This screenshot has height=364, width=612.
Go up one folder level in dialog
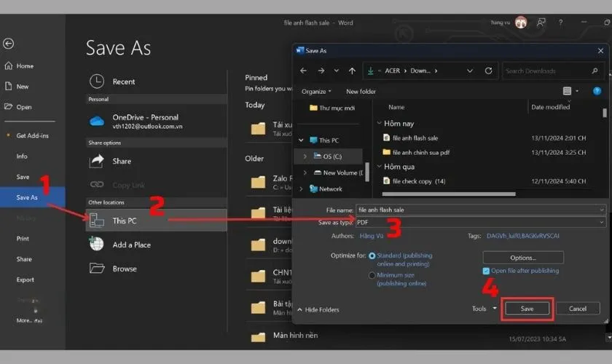coord(352,71)
